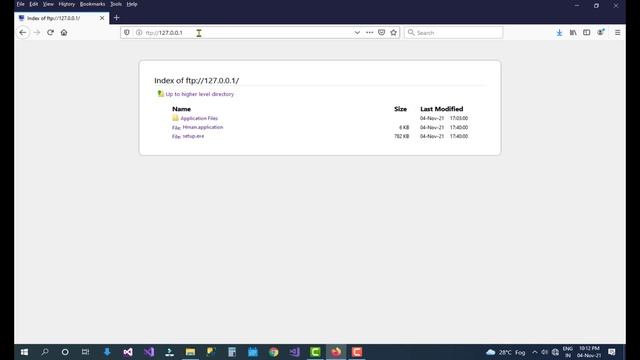Viewport: 640px width, 360px height.
Task: Open the File menu
Action: pyautogui.click(x=20, y=4)
